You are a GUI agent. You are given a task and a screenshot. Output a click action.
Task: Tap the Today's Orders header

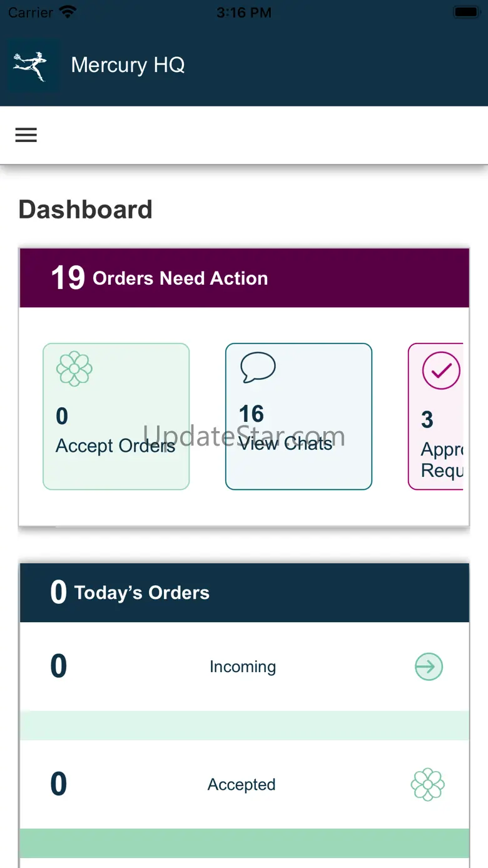[x=244, y=592]
